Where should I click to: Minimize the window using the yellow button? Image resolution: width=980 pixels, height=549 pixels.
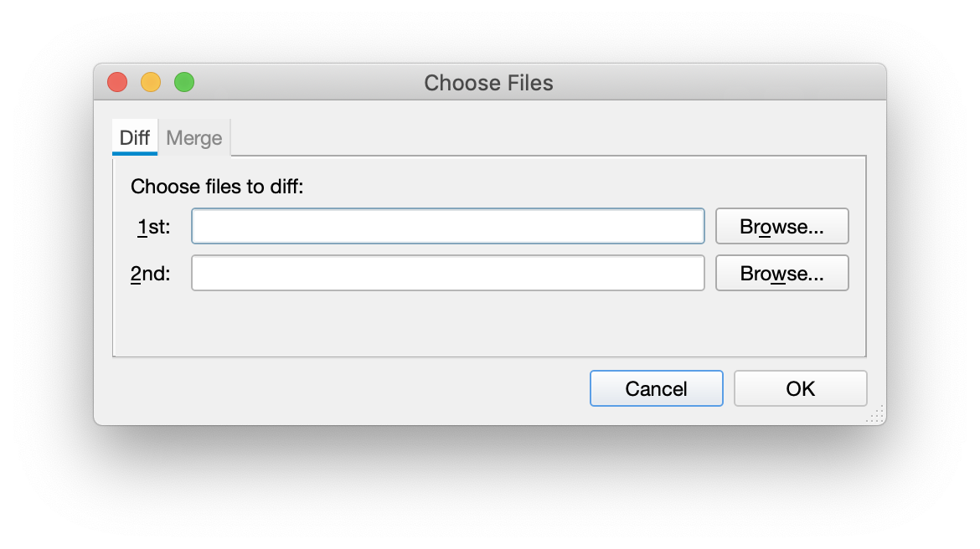151,82
